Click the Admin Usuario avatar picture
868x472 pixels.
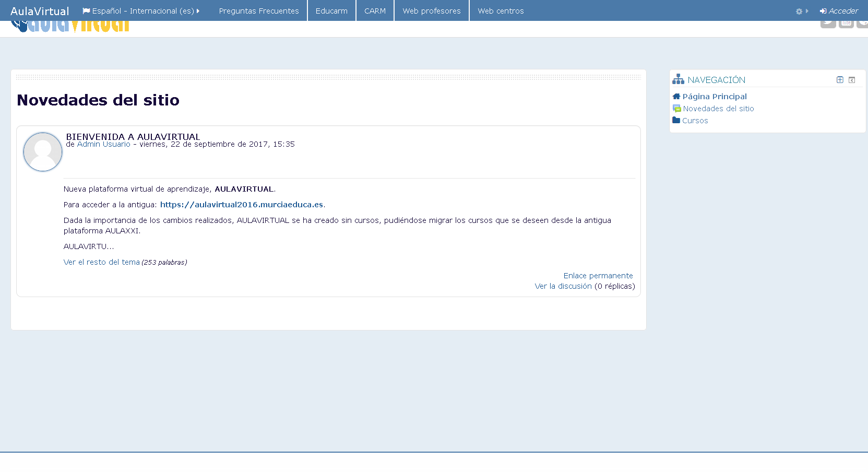click(43, 152)
